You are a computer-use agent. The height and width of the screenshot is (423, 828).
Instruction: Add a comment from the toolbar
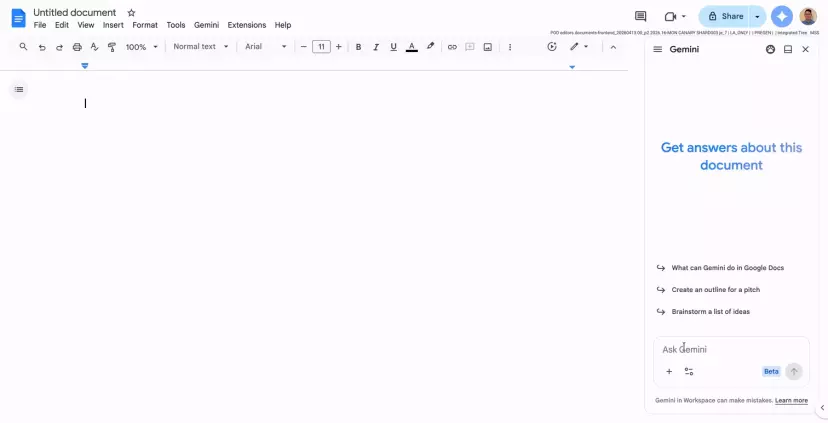point(470,47)
